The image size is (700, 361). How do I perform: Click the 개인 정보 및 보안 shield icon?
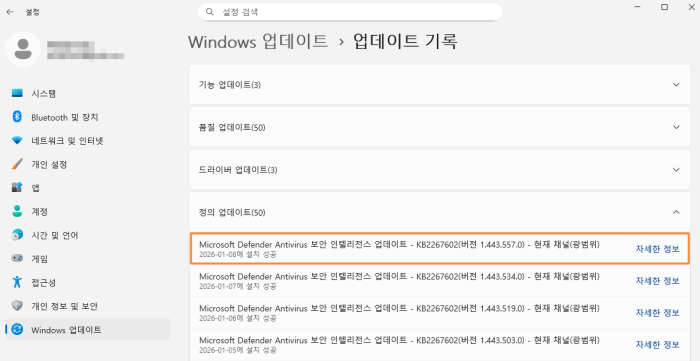[x=17, y=306]
